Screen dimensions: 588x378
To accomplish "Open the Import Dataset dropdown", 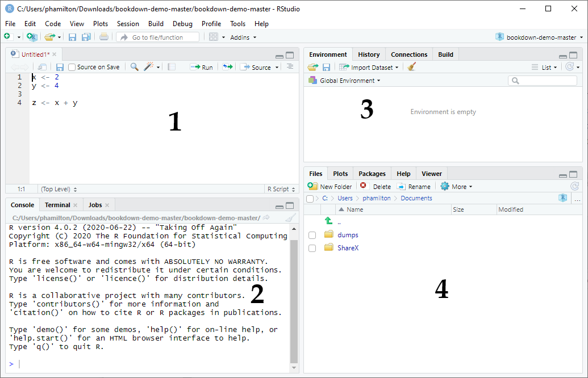I will 372,68.
